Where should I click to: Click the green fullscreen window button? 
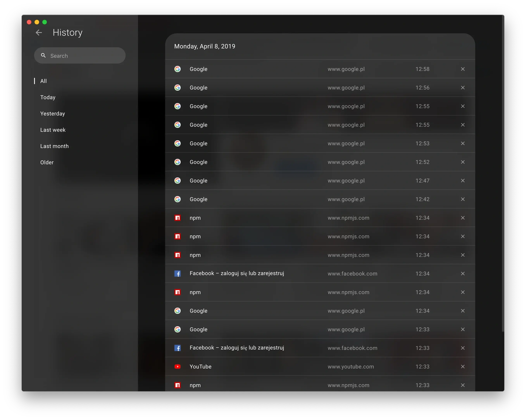45,22
